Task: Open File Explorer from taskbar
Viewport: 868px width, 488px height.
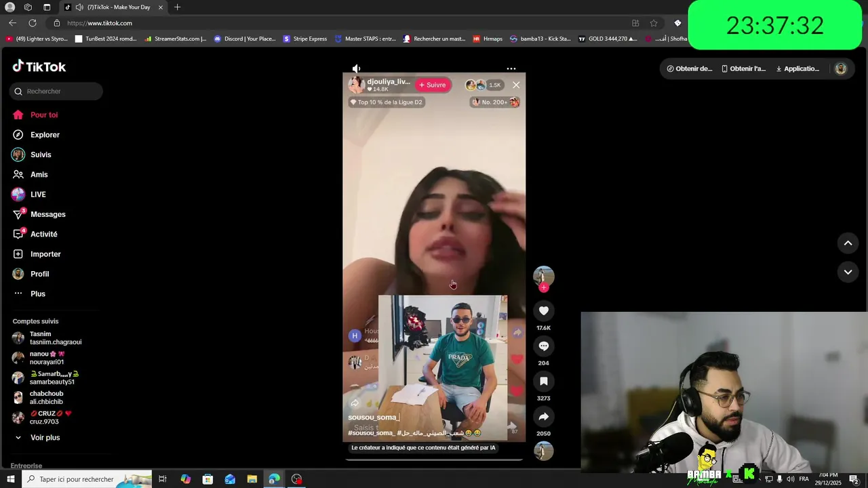Action: click(x=252, y=479)
